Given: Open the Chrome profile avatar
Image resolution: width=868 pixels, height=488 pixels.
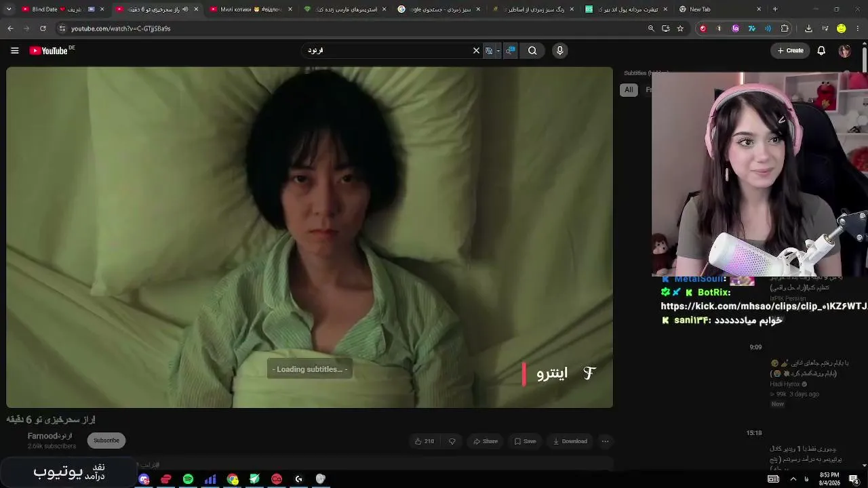Looking at the screenshot, I should click(x=842, y=28).
